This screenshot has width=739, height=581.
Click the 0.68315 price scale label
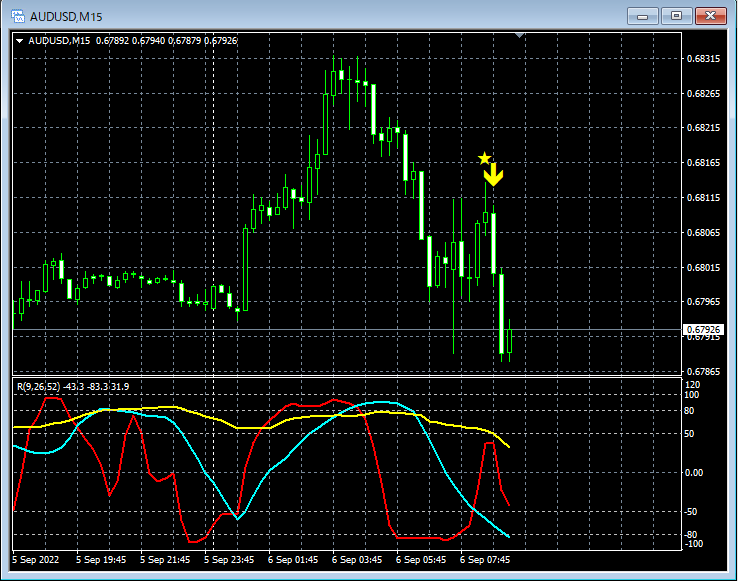703,59
